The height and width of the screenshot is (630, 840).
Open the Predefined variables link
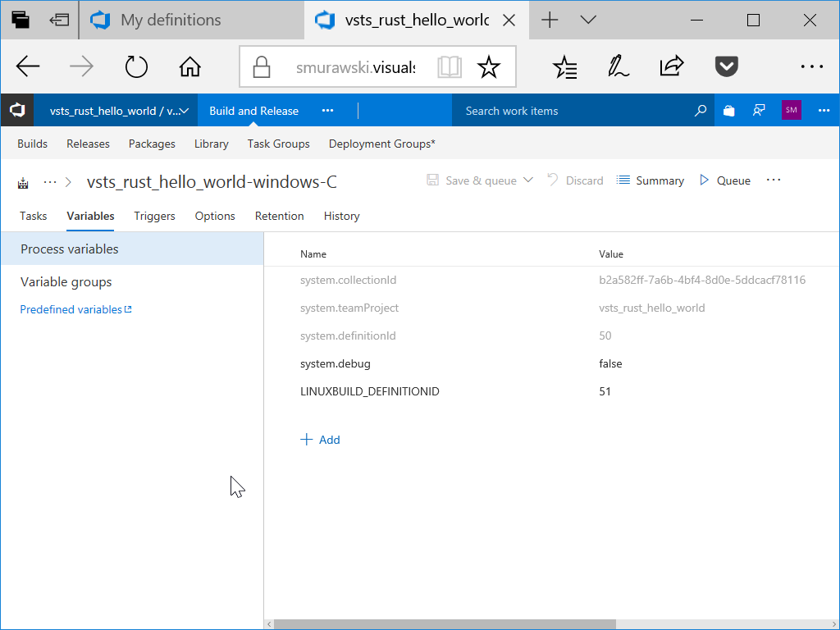click(x=75, y=309)
